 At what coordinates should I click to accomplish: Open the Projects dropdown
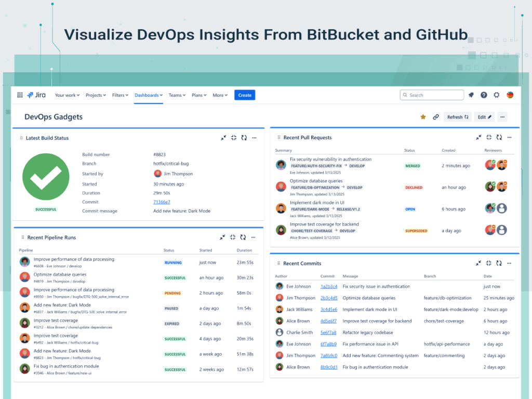coord(96,95)
